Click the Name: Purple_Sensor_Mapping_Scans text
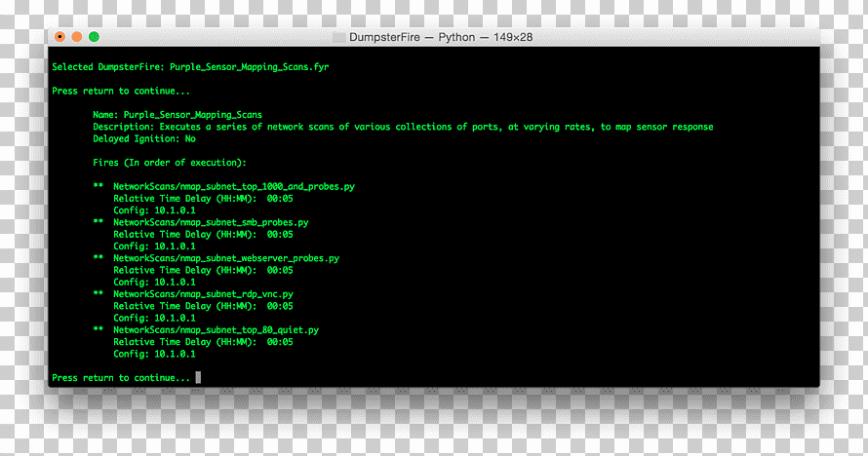 (x=178, y=115)
